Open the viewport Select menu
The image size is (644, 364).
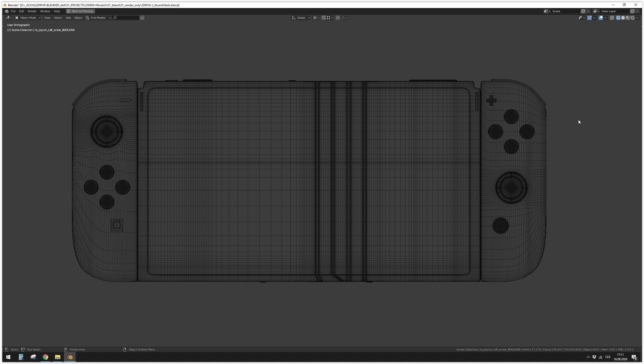coord(58,18)
